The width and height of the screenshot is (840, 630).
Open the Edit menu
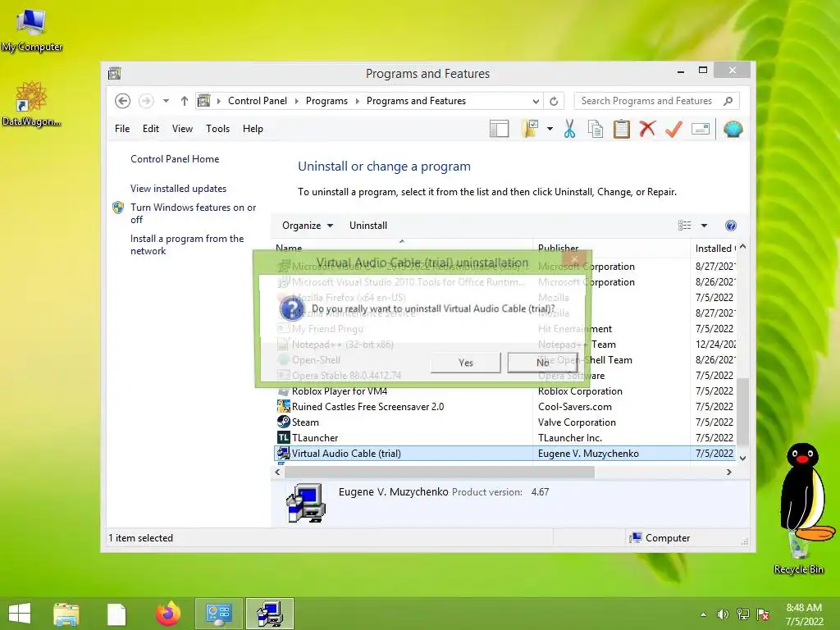point(151,129)
